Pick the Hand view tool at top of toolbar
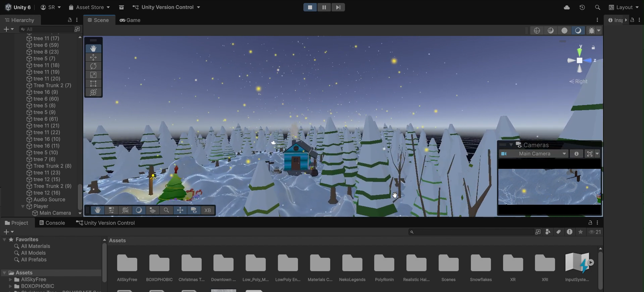 pos(93,49)
